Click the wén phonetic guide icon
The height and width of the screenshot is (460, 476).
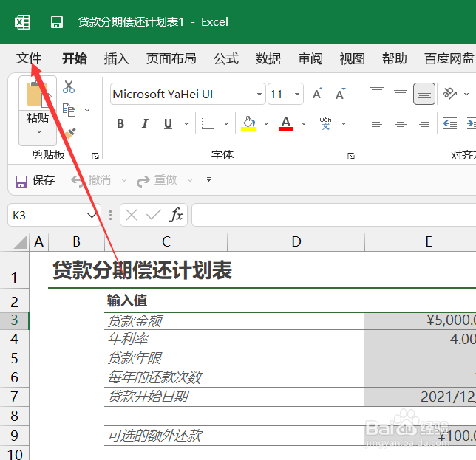pyautogui.click(x=325, y=123)
